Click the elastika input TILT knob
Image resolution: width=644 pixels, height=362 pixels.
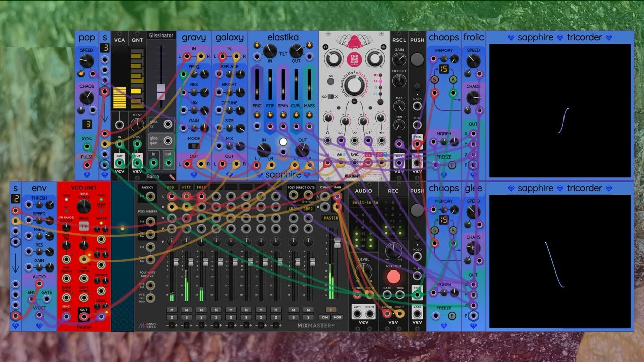pyautogui.click(x=270, y=50)
